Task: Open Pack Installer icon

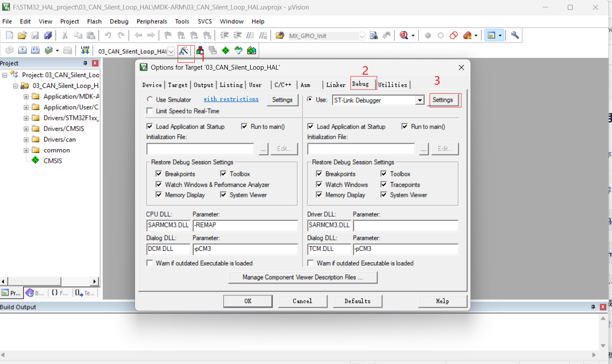Action: tap(252, 51)
